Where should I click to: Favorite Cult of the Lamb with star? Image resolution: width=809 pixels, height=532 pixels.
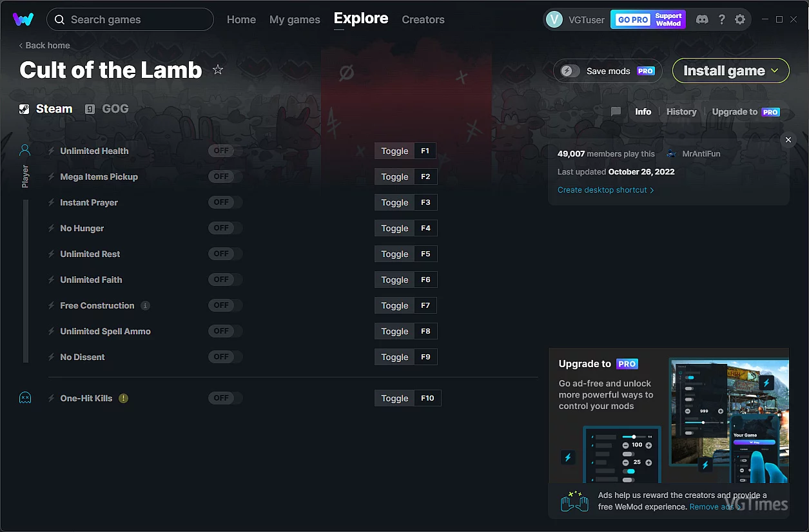point(218,70)
